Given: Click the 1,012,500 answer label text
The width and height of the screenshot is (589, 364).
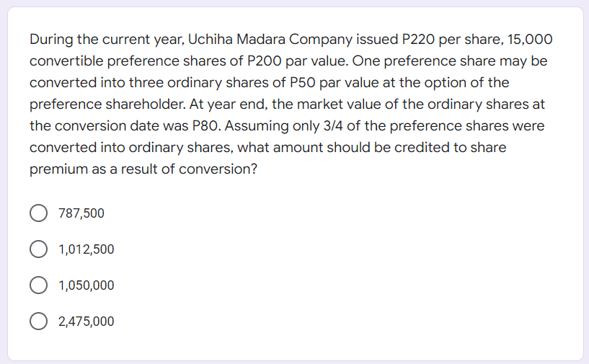Looking at the screenshot, I should coord(86,249).
